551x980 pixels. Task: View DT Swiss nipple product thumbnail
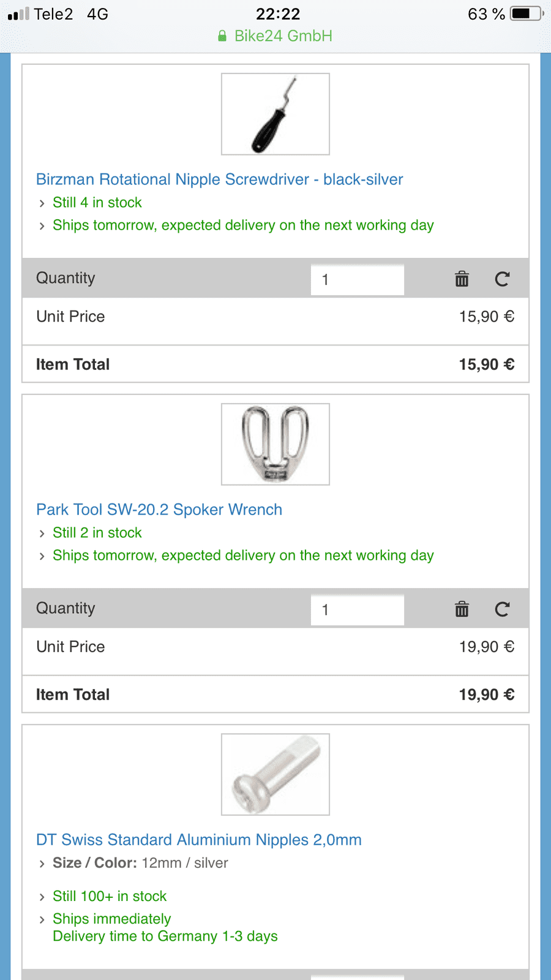[275, 774]
